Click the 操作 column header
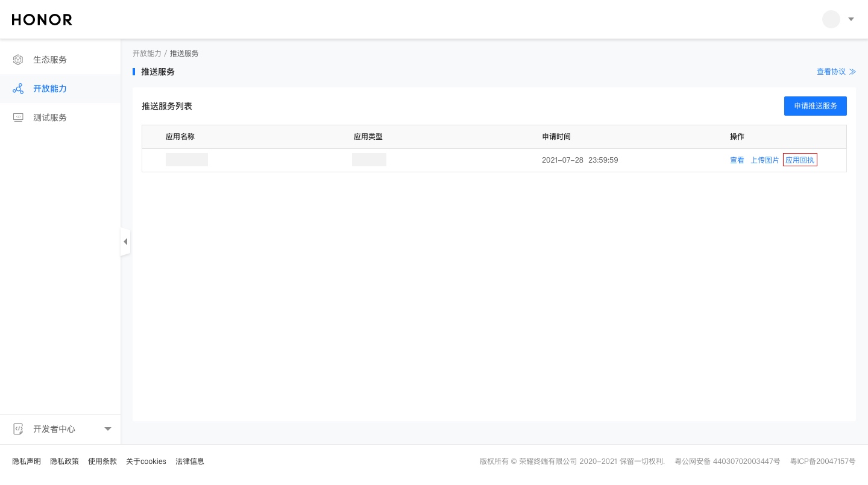This screenshot has width=868, height=485. [x=737, y=137]
